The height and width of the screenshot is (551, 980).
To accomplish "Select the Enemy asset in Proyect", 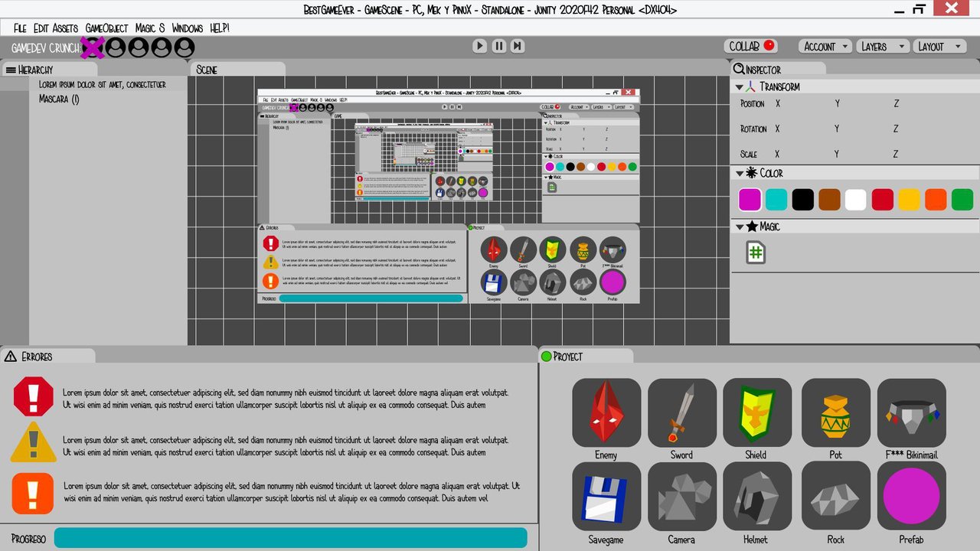I will (606, 412).
